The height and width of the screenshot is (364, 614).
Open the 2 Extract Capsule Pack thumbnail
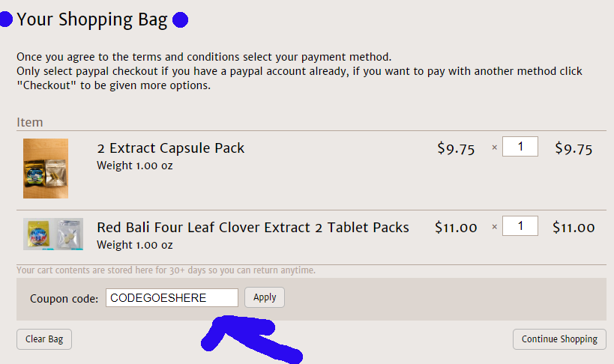coord(46,169)
